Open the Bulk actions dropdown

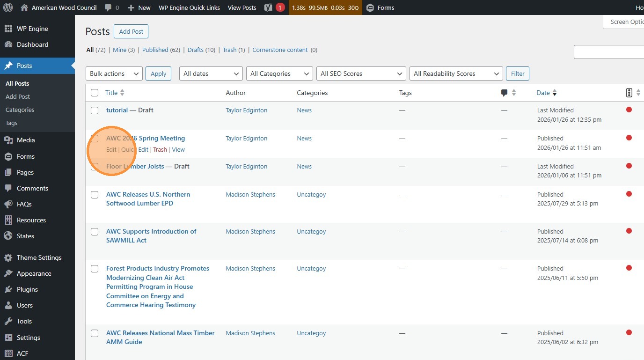point(114,73)
